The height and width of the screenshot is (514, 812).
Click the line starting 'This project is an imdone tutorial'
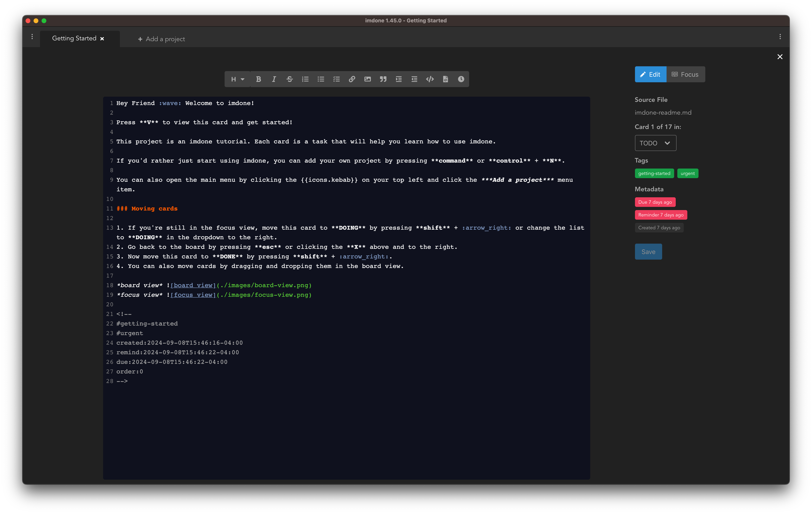pos(306,142)
